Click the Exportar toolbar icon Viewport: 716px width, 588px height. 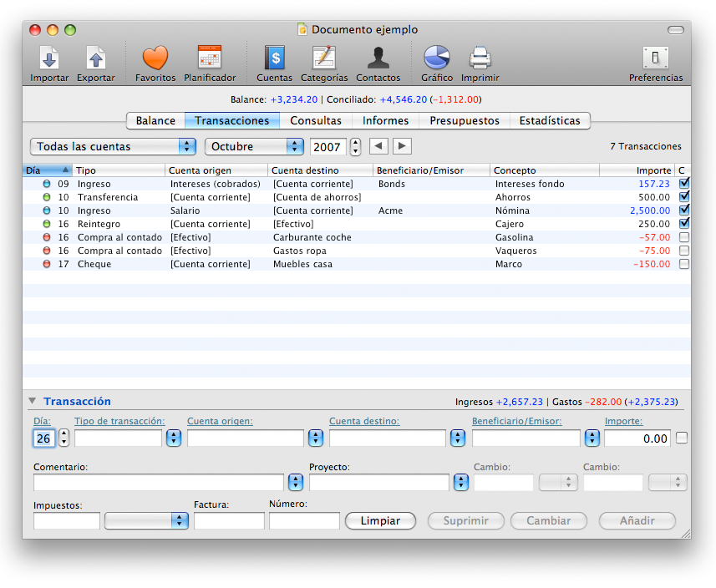(96, 58)
